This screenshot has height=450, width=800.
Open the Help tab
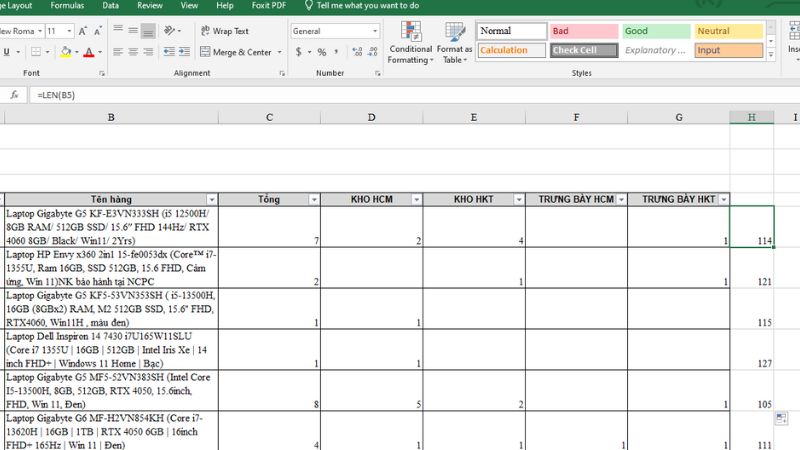(x=224, y=6)
